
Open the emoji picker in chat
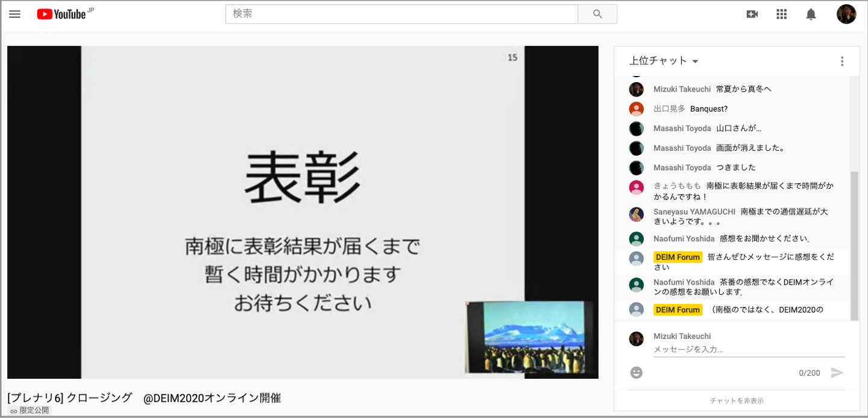[637, 373]
